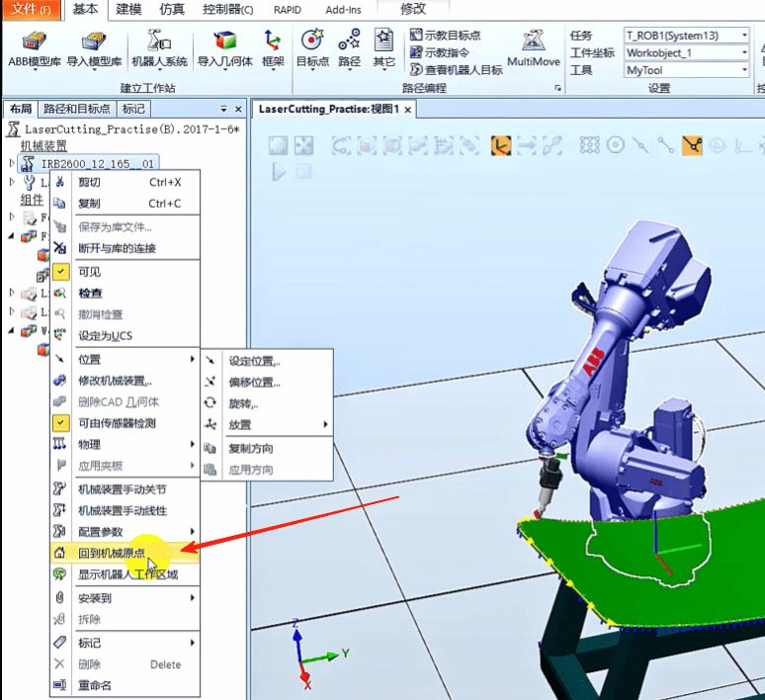Screen dimensions: 765x700
Task: Open the 其它 other tool
Action: click(383, 50)
